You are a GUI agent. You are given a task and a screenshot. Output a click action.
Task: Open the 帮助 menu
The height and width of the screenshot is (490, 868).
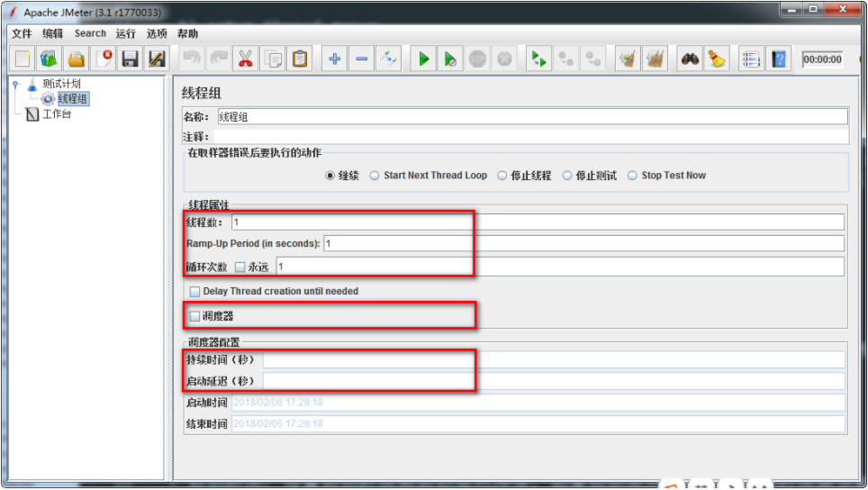tap(187, 33)
